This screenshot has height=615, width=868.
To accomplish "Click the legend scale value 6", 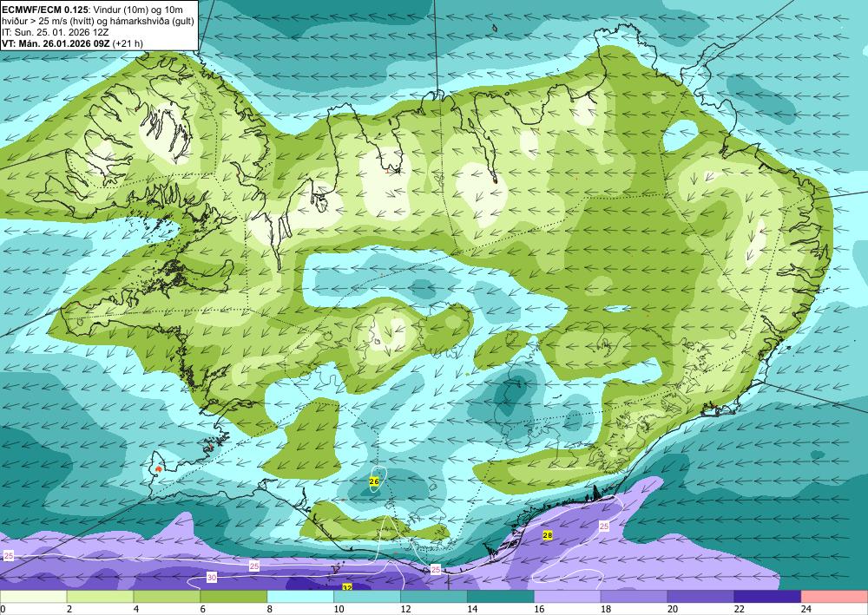I will (x=203, y=609).
